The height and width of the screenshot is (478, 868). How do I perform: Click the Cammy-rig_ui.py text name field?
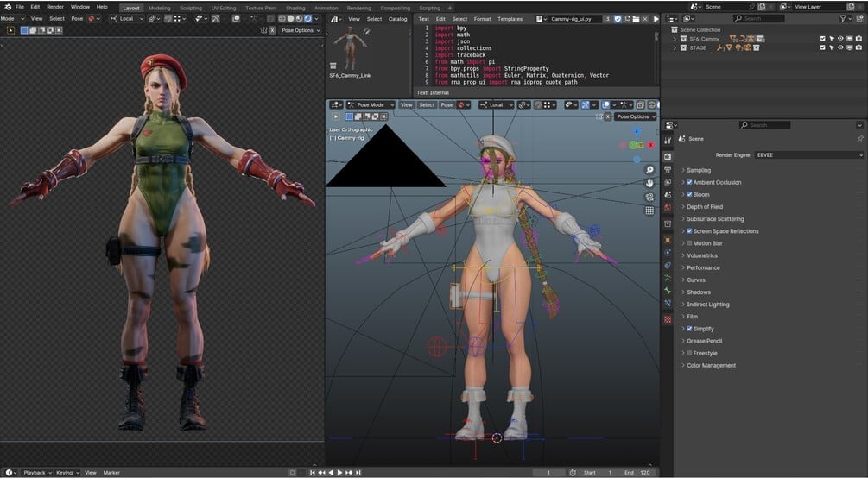(x=573, y=19)
